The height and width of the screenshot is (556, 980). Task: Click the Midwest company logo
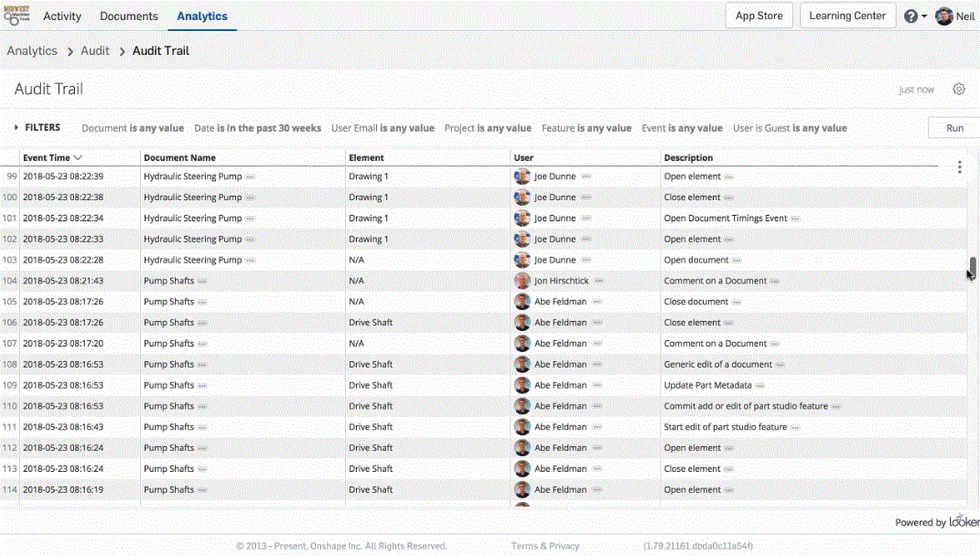pos(16,16)
